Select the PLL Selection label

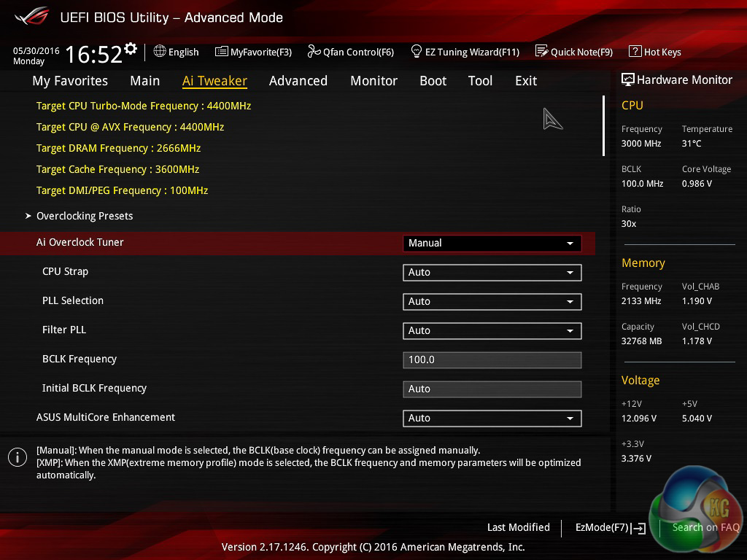73,301
